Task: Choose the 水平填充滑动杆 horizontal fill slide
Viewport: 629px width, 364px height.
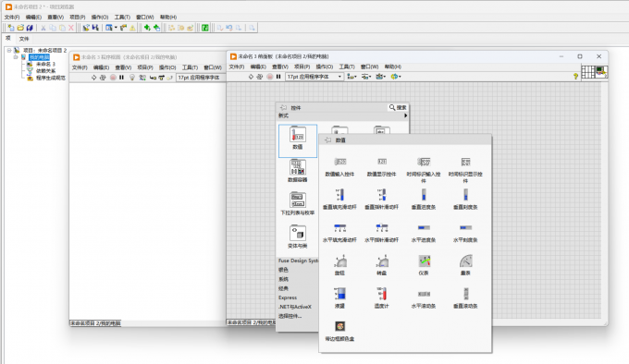Action: click(339, 228)
